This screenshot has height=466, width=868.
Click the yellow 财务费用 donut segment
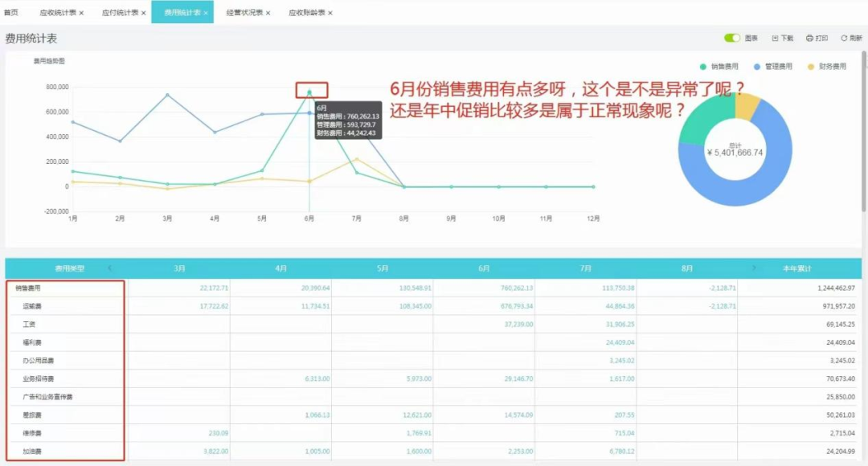(746, 106)
